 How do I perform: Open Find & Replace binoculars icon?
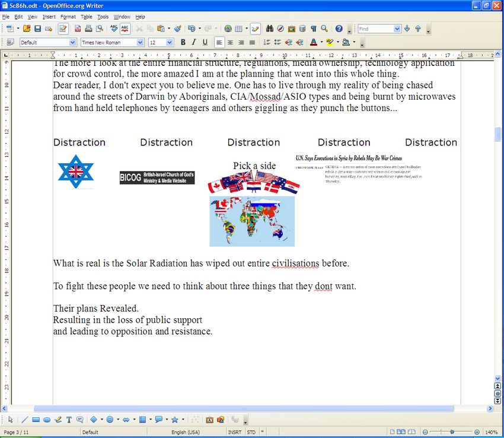pyautogui.click(x=270, y=28)
